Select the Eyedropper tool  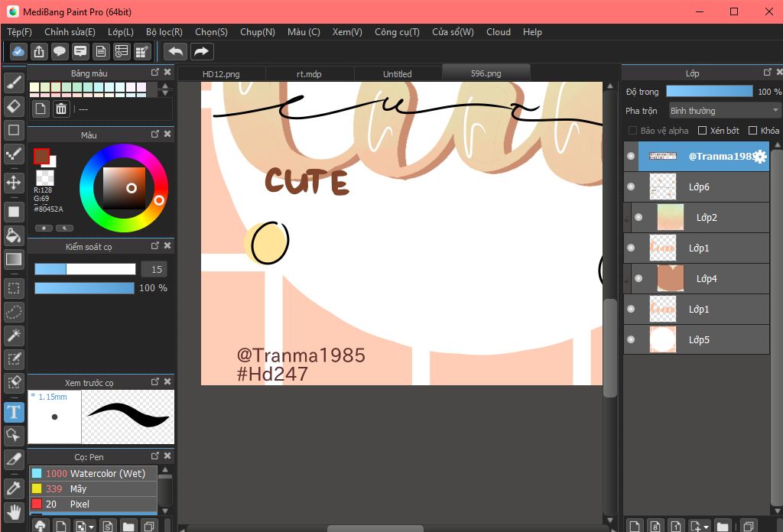tap(14, 488)
